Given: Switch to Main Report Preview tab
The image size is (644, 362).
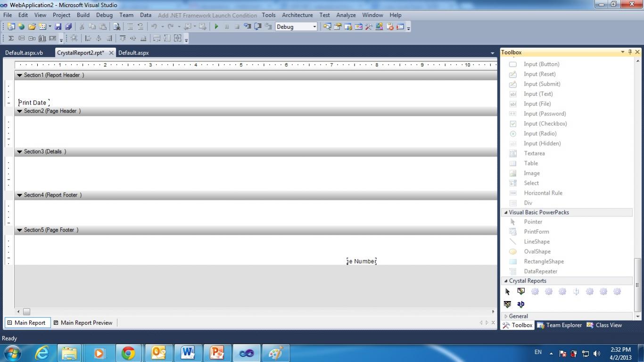Looking at the screenshot, I should (83, 323).
